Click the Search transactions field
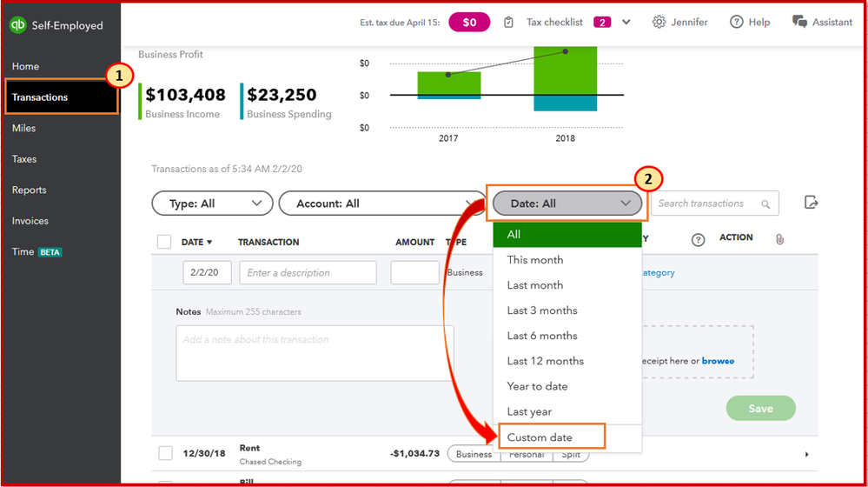The height and width of the screenshot is (487, 868). pyautogui.click(x=715, y=203)
